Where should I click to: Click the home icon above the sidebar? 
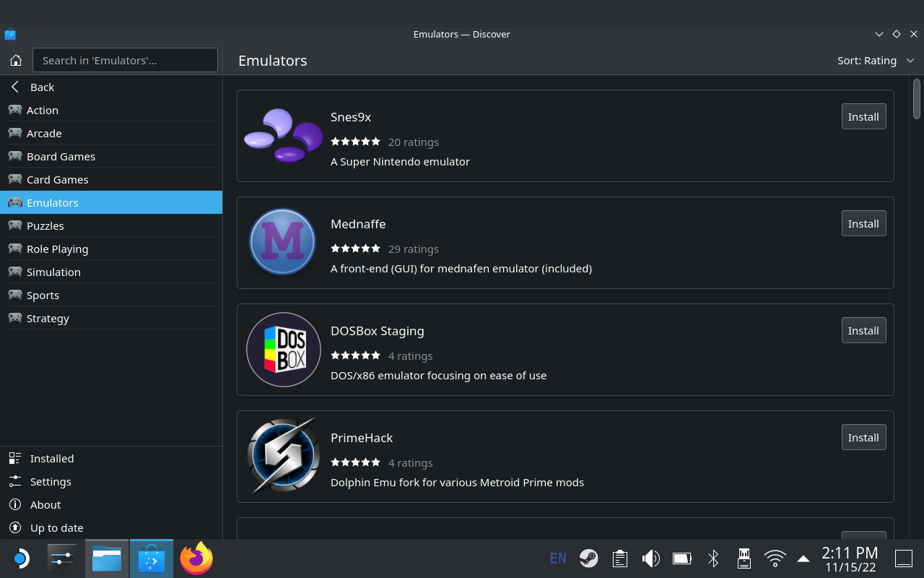[x=16, y=60]
